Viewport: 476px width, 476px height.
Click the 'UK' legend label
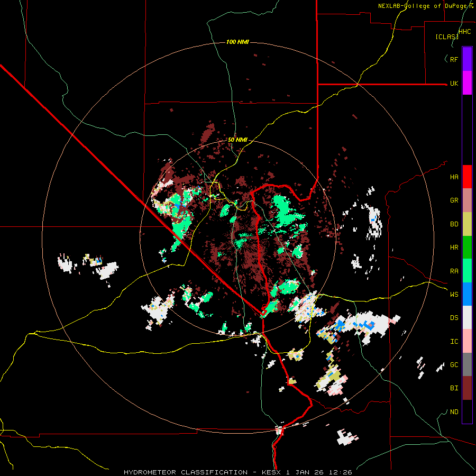pos(454,83)
